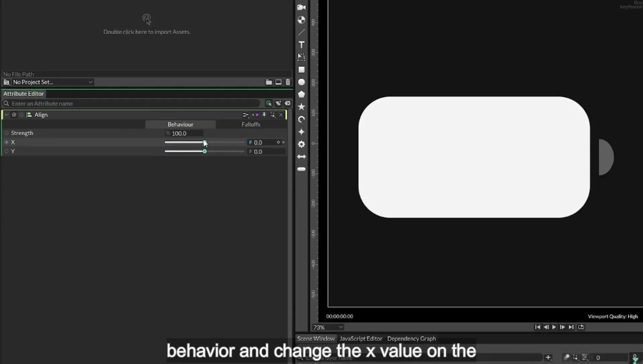Image resolution: width=643 pixels, height=364 pixels.
Task: Click the Play button in viewport
Action: tap(554, 327)
